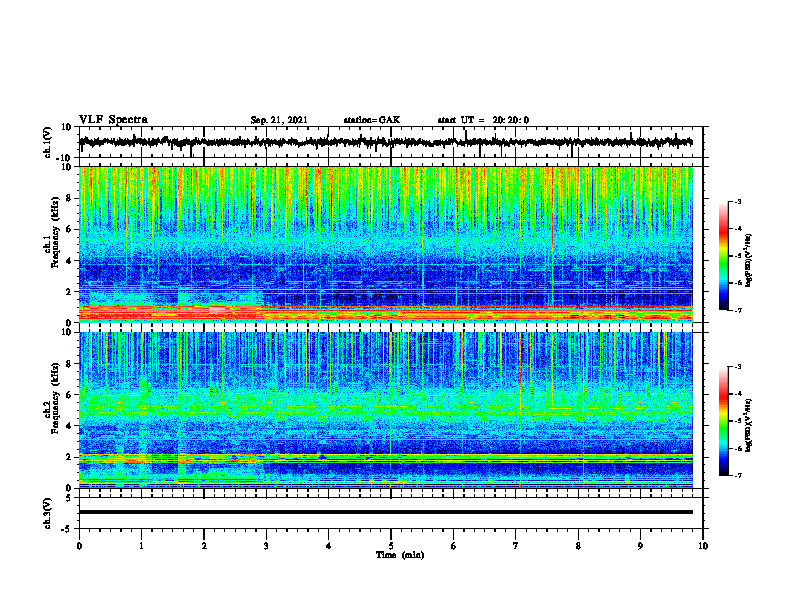The width and height of the screenshot is (792, 612).
Task: Click time axis tick label "0"
Action: (x=79, y=546)
